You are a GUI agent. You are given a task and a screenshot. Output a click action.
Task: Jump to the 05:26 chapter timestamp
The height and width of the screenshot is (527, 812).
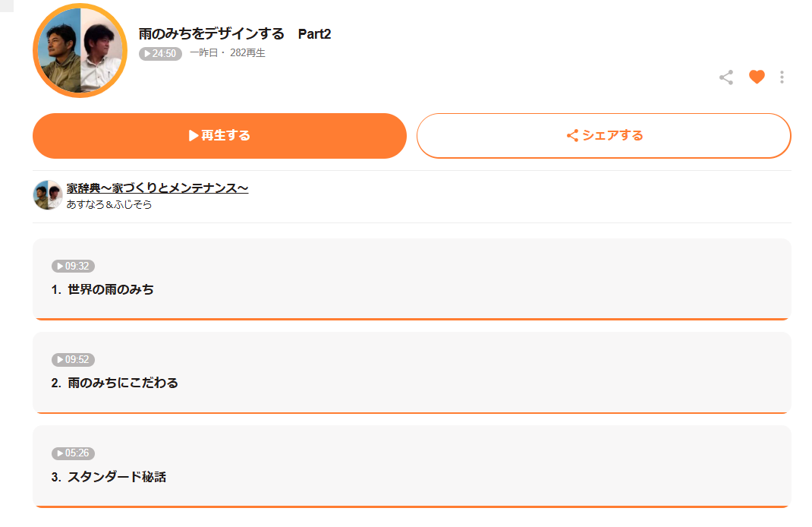73,453
